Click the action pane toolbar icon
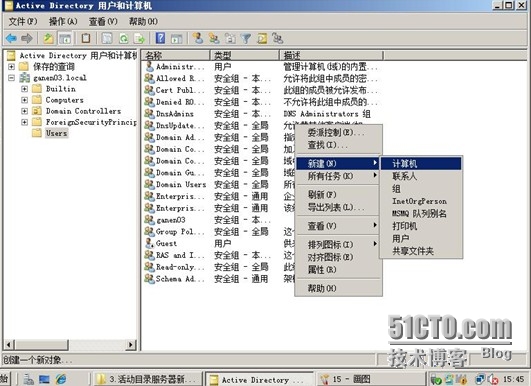The height and width of the screenshot is (386, 531). click(176, 39)
